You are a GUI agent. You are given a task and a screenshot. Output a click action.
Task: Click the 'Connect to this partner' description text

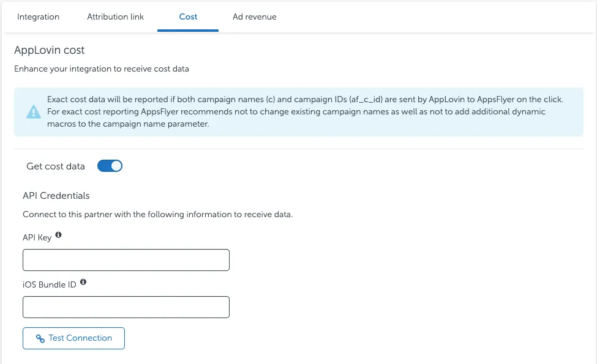(x=157, y=215)
